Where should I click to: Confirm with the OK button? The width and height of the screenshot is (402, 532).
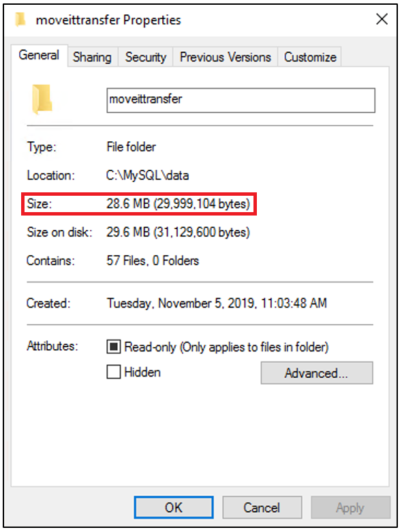(174, 507)
